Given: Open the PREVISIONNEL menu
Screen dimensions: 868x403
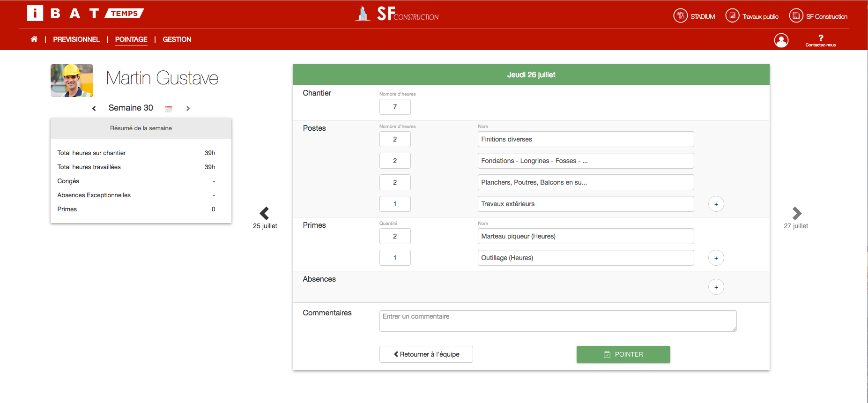Looking at the screenshot, I should point(76,39).
